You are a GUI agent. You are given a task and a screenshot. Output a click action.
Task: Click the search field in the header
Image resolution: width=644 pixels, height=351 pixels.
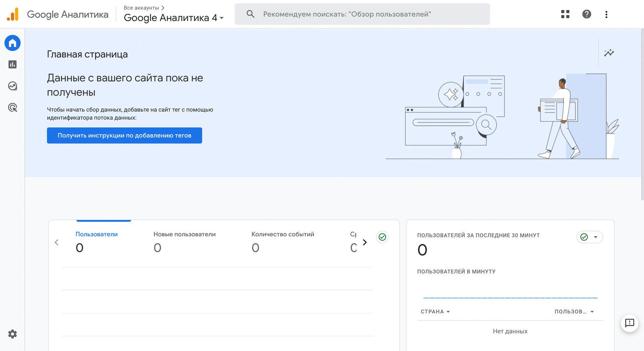[x=362, y=14]
